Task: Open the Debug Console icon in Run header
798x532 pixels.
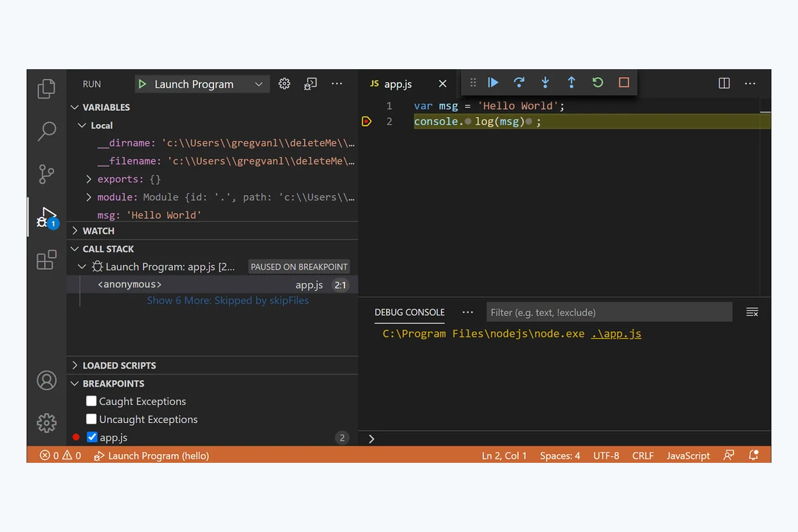Action: pos(311,84)
